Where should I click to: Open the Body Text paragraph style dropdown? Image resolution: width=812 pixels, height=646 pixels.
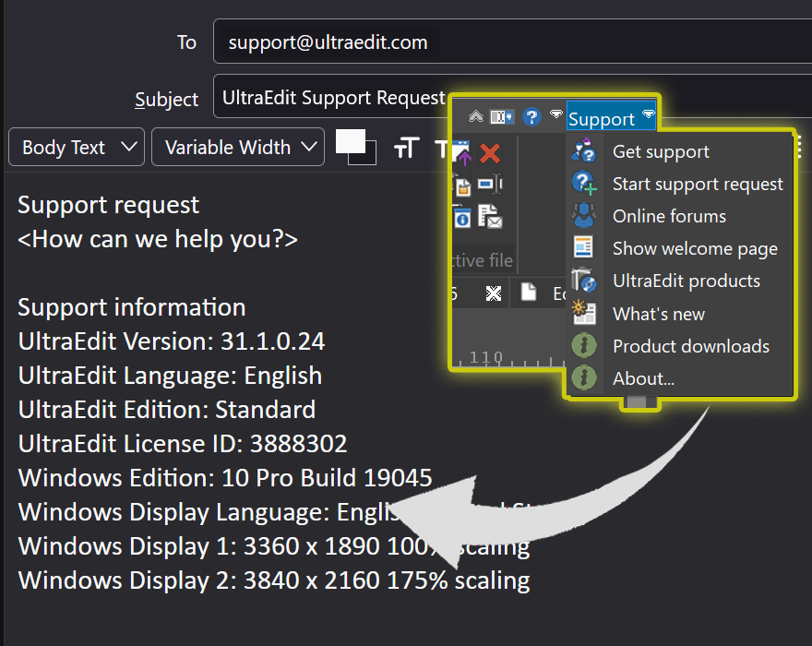[77, 147]
